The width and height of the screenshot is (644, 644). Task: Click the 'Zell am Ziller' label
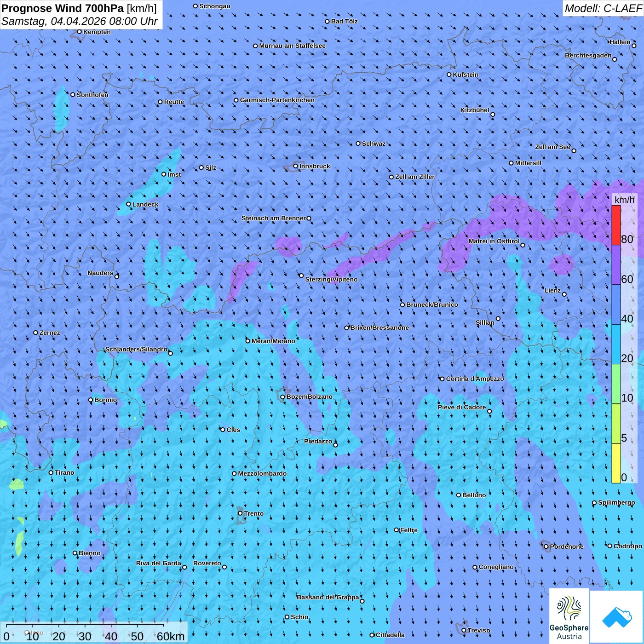[415, 177]
